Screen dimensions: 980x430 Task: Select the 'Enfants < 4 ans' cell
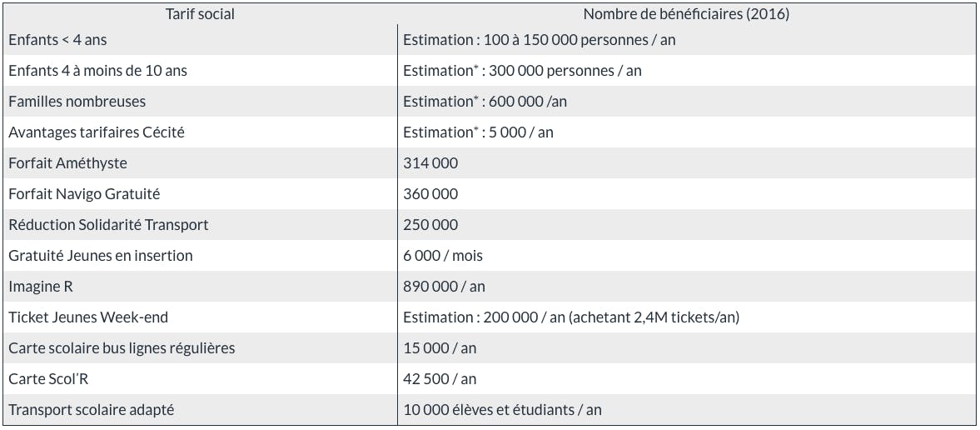pos(200,39)
